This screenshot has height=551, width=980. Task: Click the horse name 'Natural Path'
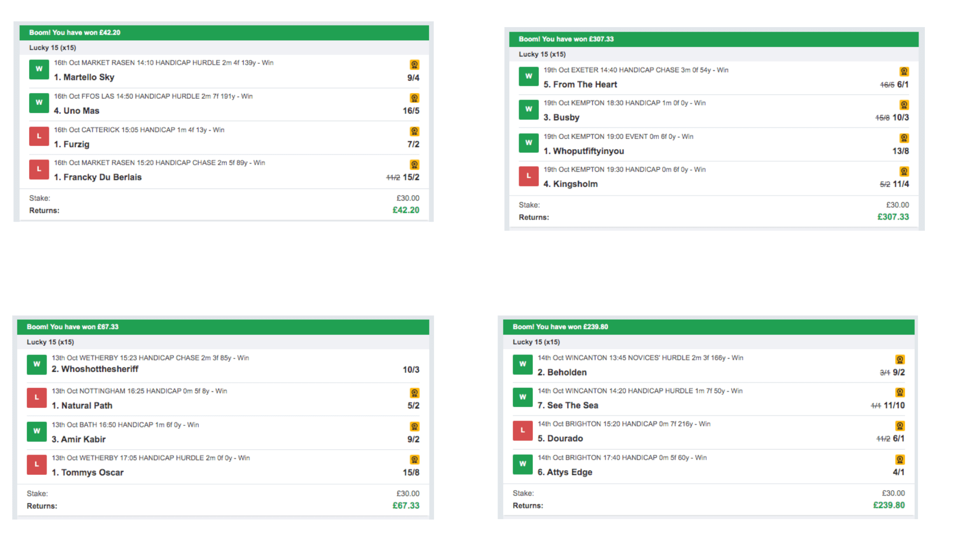[x=87, y=406]
